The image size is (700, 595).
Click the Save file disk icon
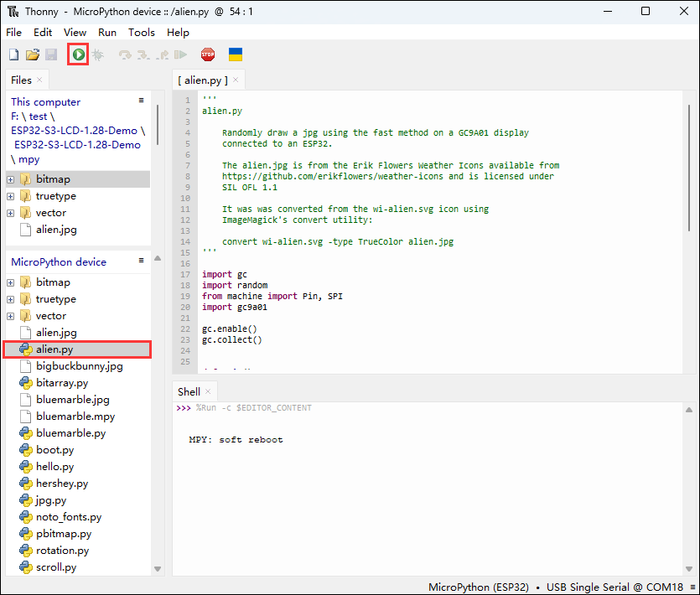click(x=51, y=54)
